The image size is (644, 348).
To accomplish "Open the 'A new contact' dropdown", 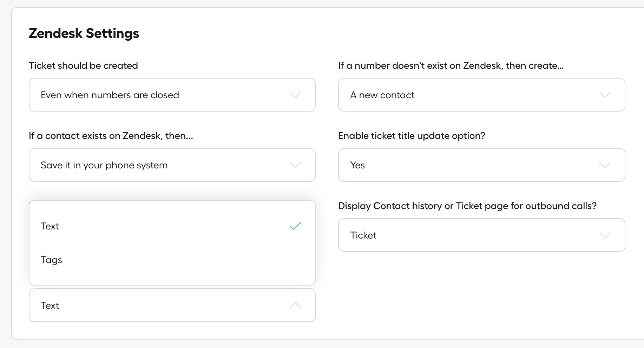I will 481,95.
